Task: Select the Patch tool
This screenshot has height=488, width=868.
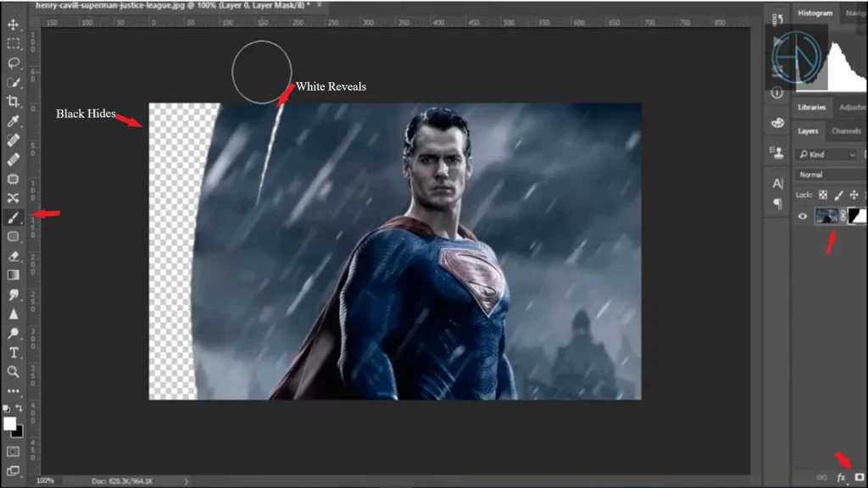Action: (x=14, y=180)
